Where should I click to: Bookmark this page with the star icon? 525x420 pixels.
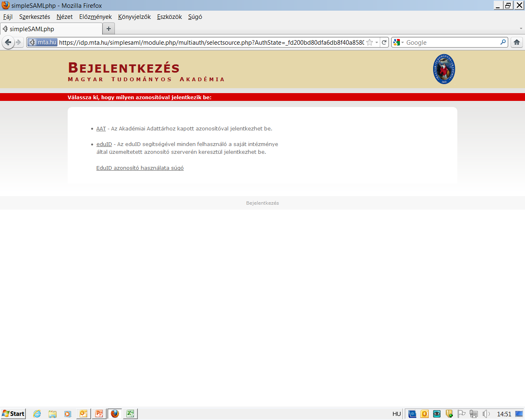[370, 42]
